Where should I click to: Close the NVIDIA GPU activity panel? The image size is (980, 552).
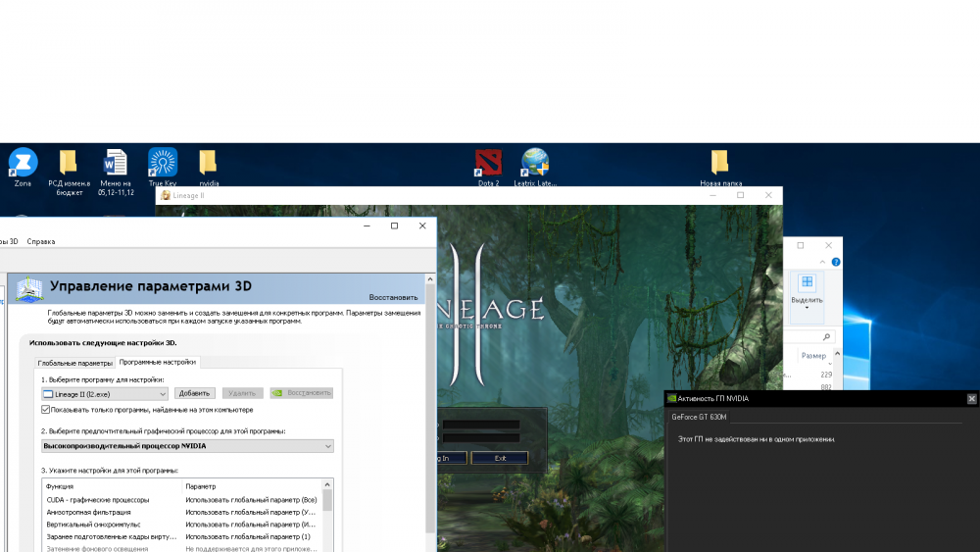[971, 399]
